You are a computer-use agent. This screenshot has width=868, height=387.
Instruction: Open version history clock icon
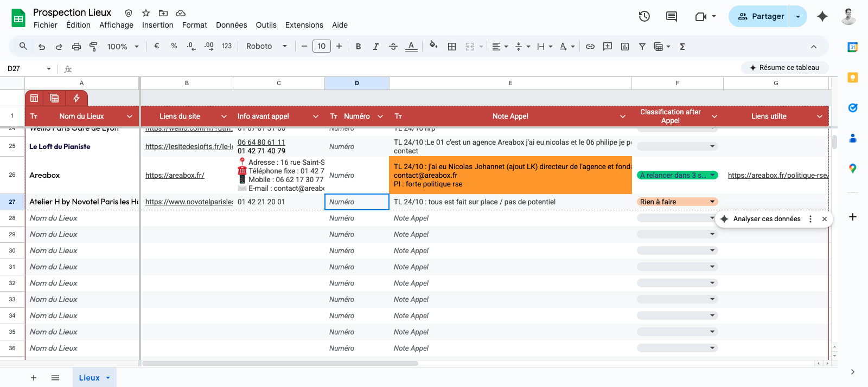(644, 16)
